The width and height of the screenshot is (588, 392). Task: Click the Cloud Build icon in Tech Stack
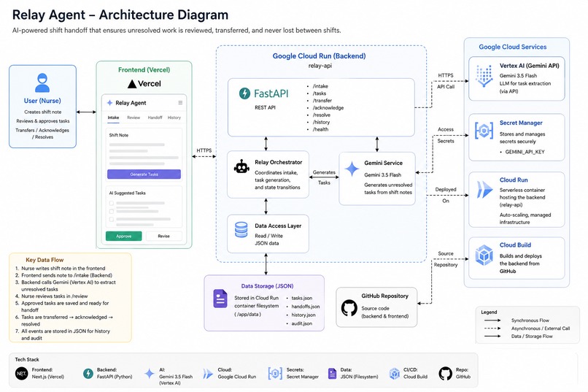(395, 373)
